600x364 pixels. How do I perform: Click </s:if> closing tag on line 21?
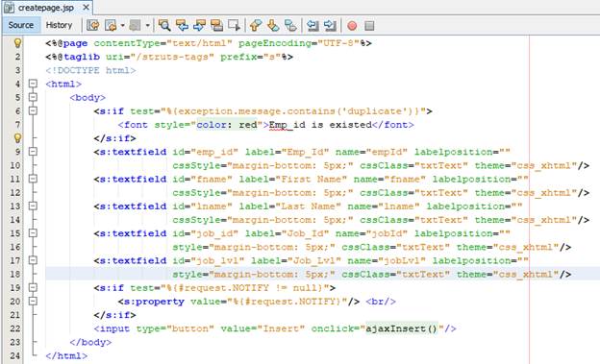coord(114,315)
